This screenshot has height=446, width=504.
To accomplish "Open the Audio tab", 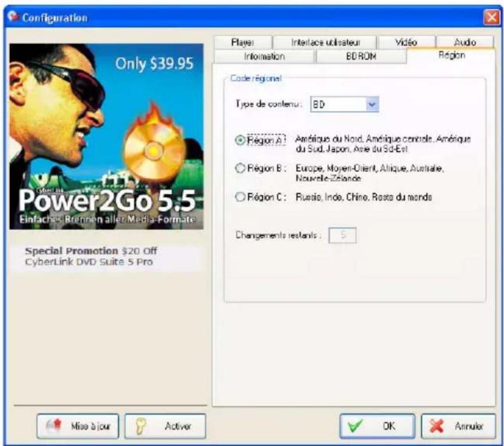I will (x=465, y=42).
